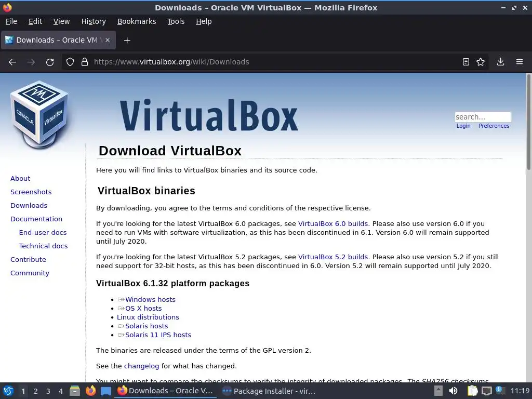This screenshot has width=532, height=399.
Task: Open the History menu
Action: pyautogui.click(x=94, y=21)
